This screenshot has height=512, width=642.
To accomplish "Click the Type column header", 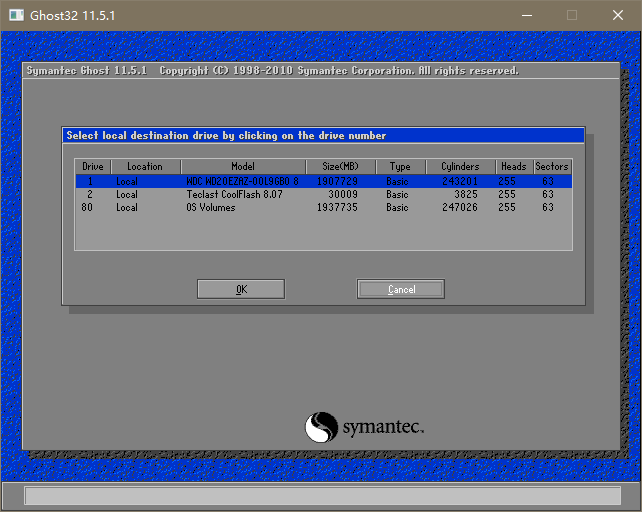I will (x=400, y=166).
